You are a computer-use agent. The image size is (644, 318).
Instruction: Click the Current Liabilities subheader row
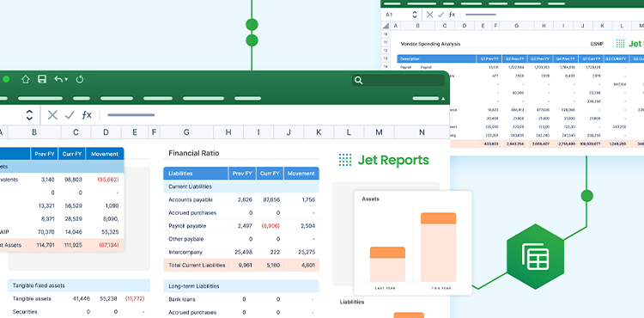[241, 187]
